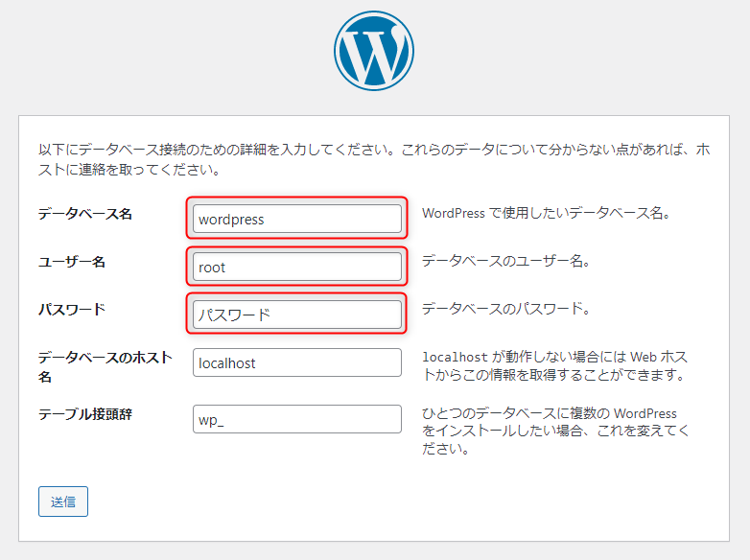Click the description 'データベースのパスワード。'
The image size is (750, 560).
click(x=506, y=309)
